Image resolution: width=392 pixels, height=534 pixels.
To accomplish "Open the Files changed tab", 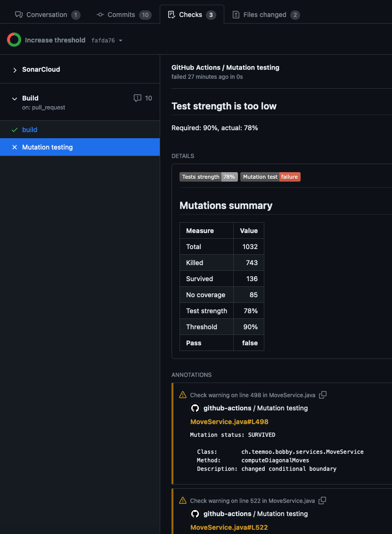I will (266, 15).
